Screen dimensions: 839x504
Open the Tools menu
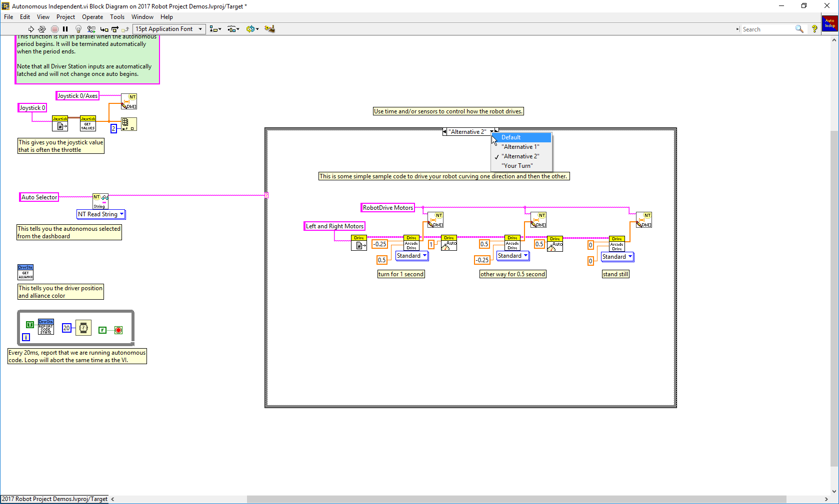[x=117, y=17]
